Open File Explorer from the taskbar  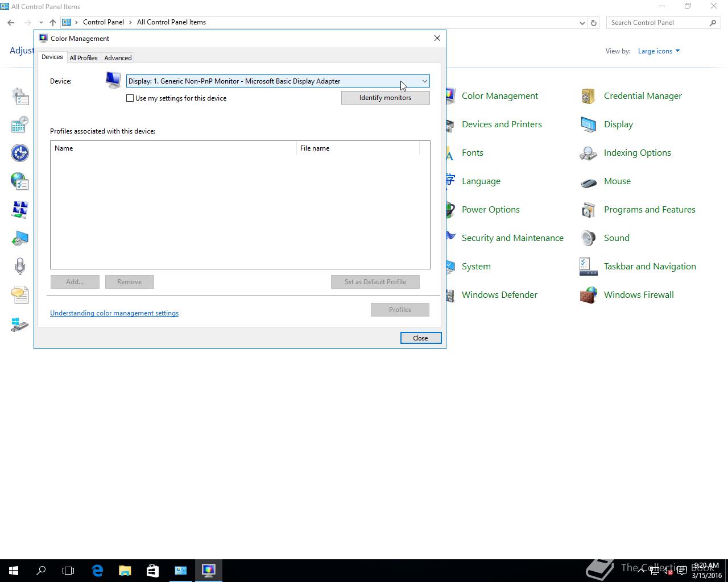tap(125, 570)
